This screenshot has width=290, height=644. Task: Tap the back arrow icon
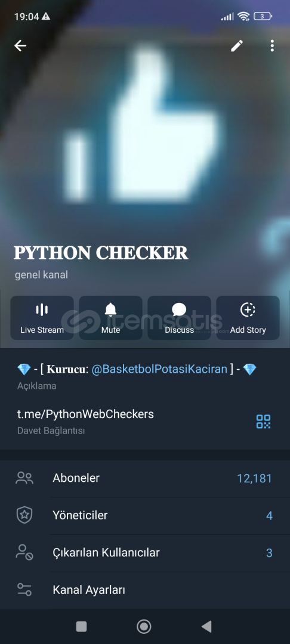pyautogui.click(x=20, y=45)
